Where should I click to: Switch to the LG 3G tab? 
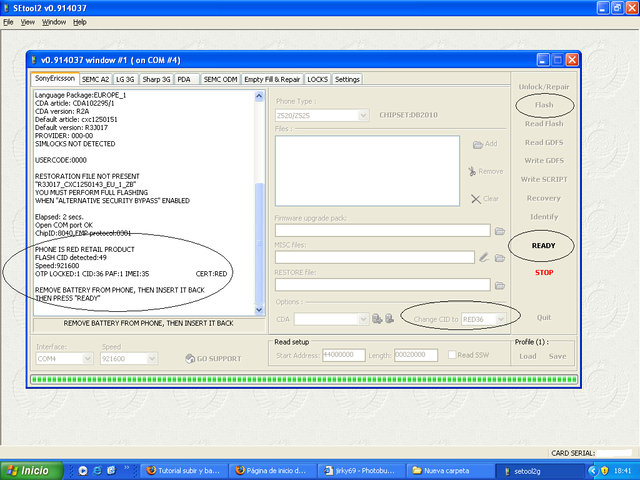point(125,79)
